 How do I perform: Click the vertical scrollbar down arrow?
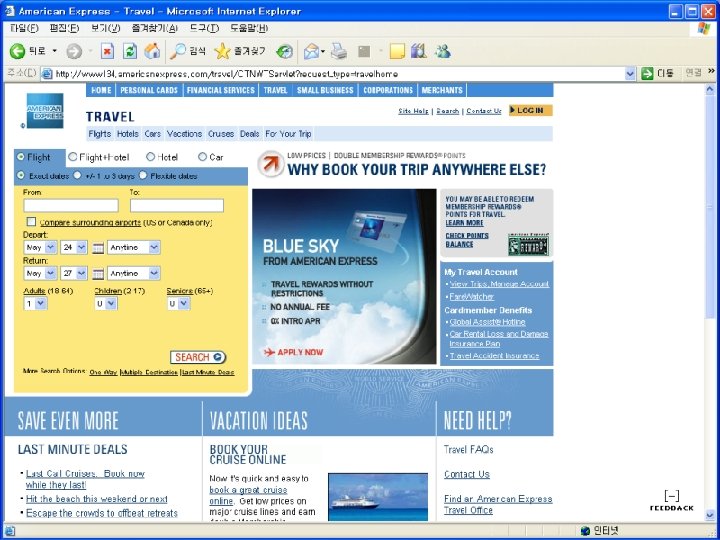(x=710, y=516)
